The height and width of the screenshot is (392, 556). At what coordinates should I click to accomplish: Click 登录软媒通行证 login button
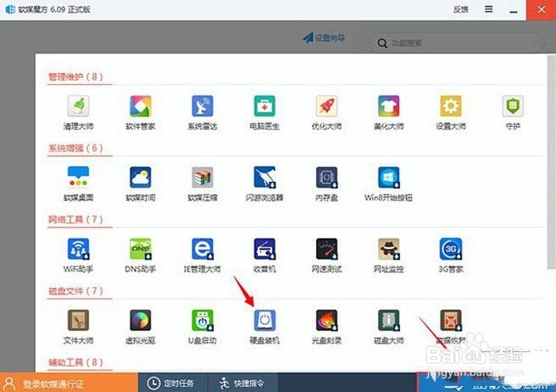pyautogui.click(x=69, y=383)
